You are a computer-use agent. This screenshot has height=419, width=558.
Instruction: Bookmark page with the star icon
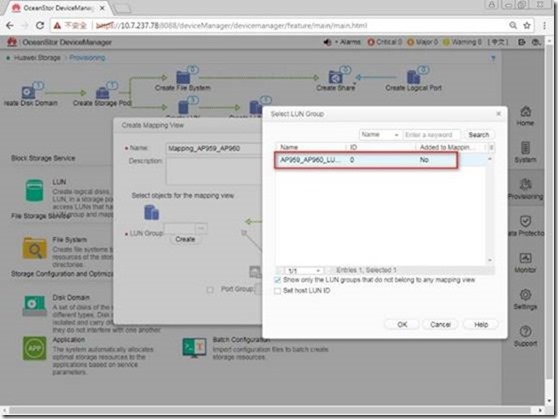pyautogui.click(x=527, y=25)
